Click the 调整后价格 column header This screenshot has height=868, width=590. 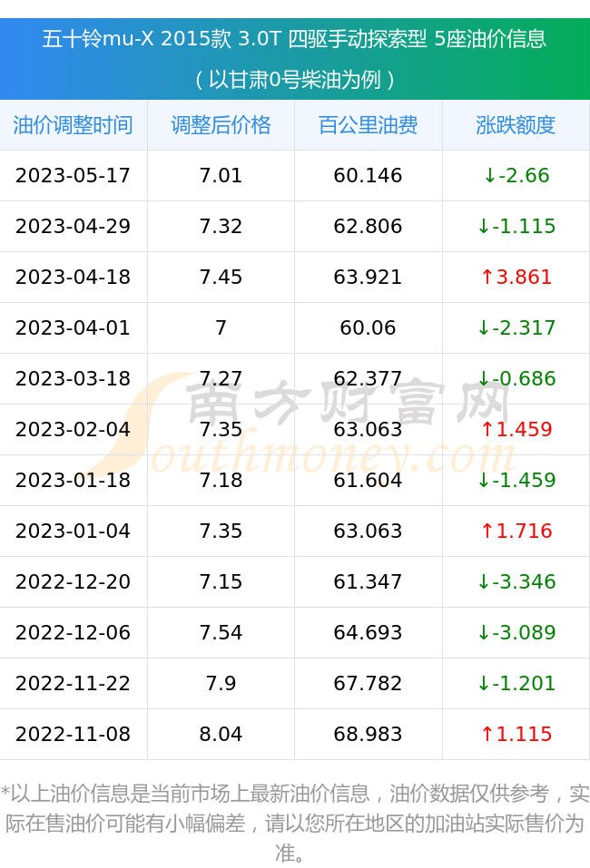pyautogui.click(x=221, y=125)
